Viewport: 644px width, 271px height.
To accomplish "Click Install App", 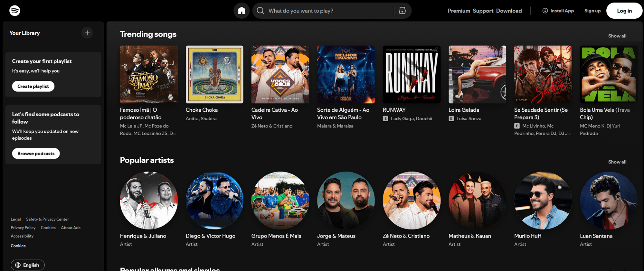I will 558,11.
